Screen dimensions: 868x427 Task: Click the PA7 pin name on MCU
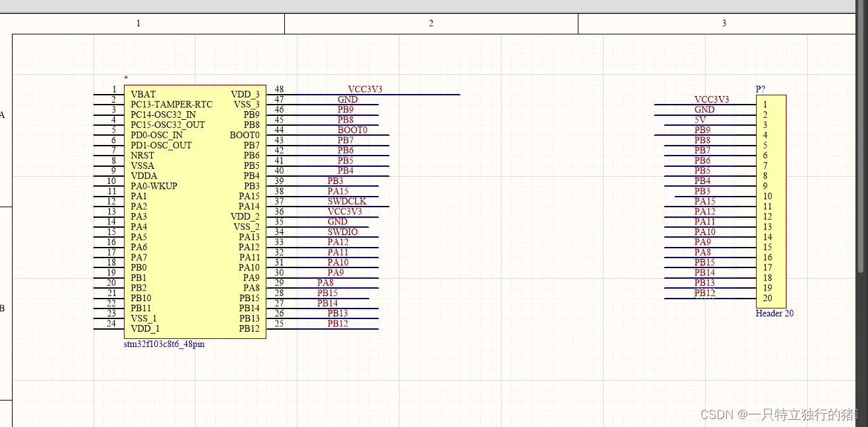click(138, 258)
